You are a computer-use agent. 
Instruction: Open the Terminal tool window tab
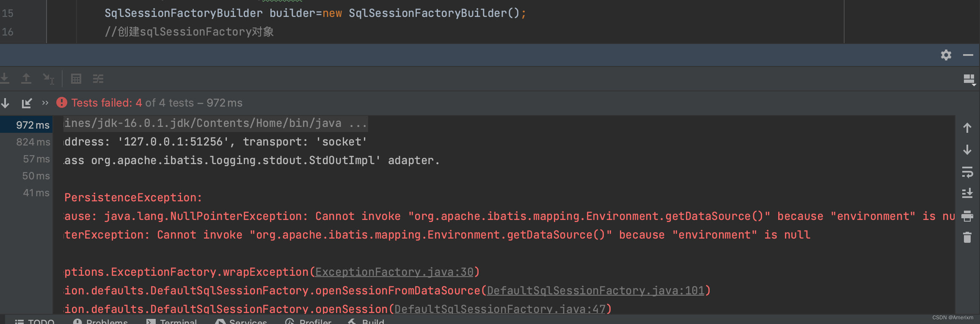tap(171, 321)
